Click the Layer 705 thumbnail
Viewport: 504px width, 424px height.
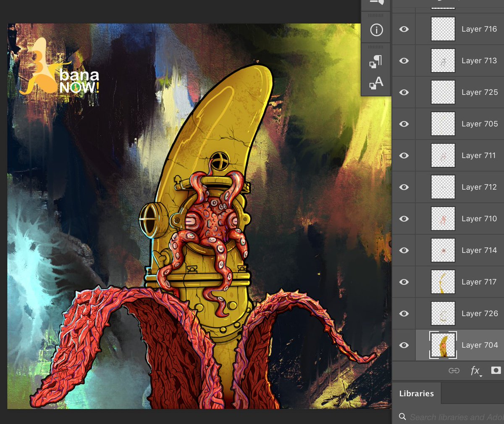pos(443,124)
